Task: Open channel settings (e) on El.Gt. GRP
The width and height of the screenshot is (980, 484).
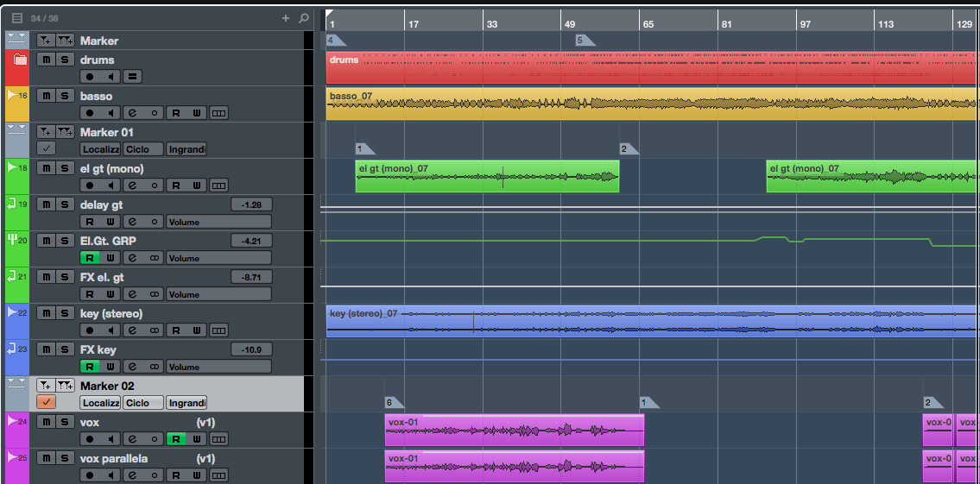Action: (132, 258)
